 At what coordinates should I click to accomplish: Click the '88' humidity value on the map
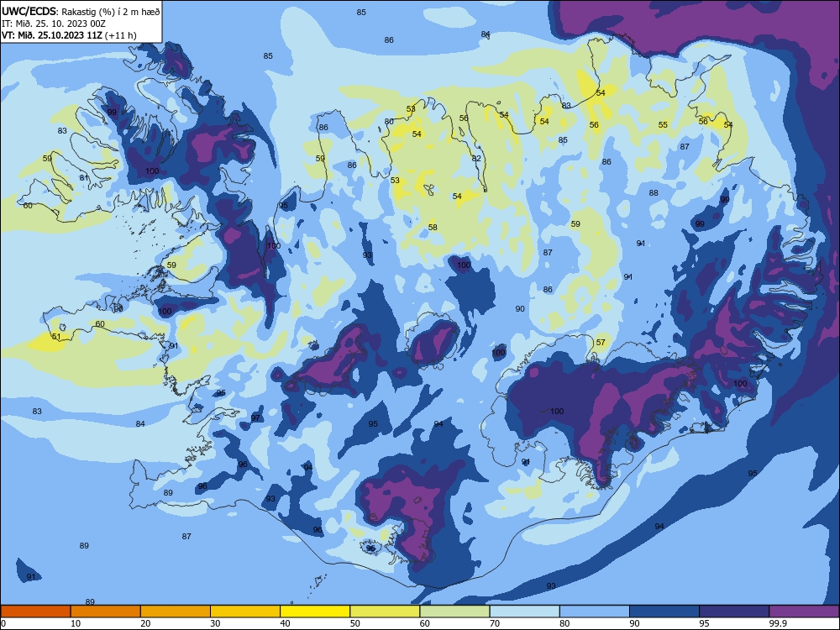point(654,193)
